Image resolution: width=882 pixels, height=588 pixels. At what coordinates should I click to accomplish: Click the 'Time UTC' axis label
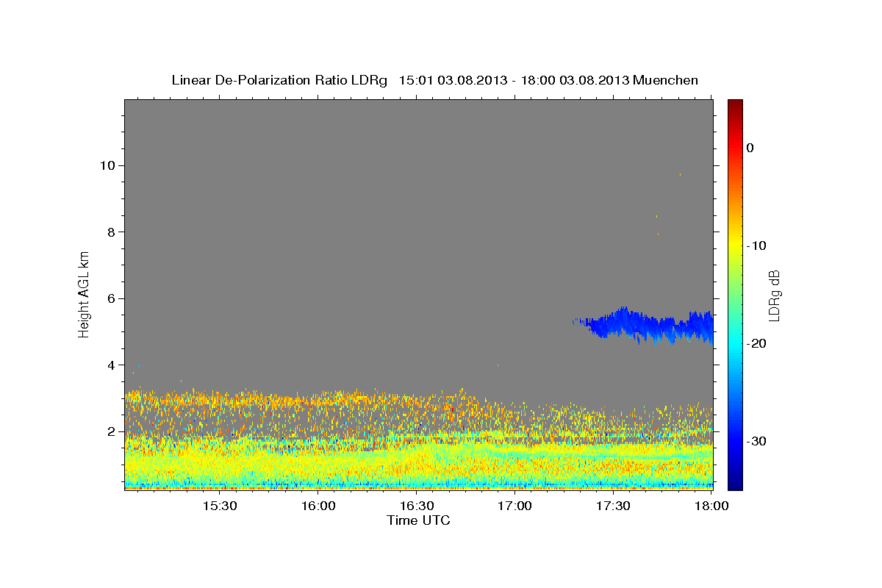pos(418,520)
